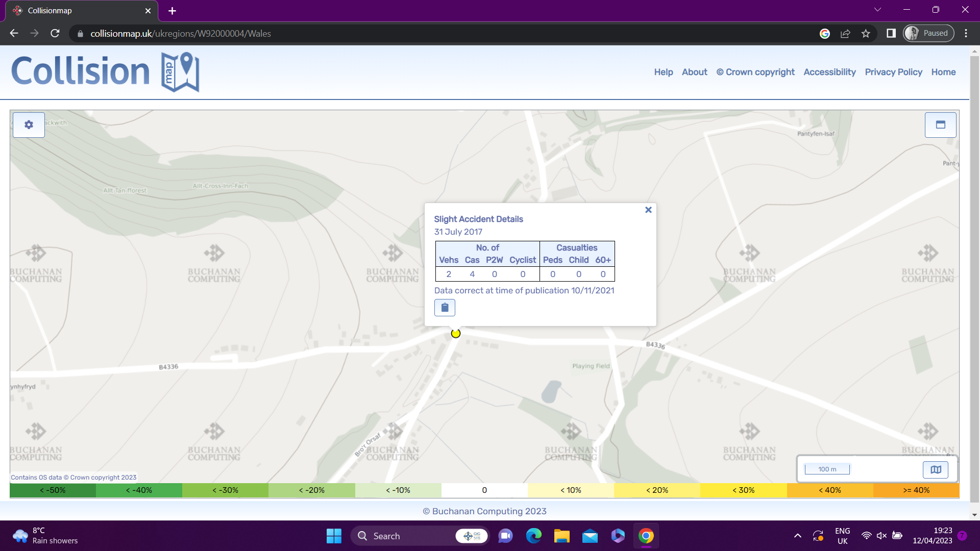Click the map panel window icon
Image resolution: width=980 pixels, height=551 pixels.
(x=940, y=125)
